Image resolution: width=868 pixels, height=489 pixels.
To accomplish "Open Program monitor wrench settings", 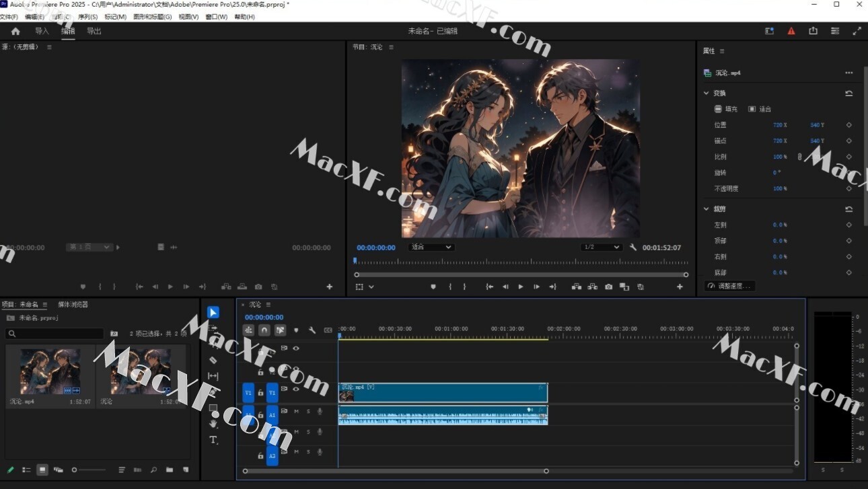I will [x=633, y=247].
